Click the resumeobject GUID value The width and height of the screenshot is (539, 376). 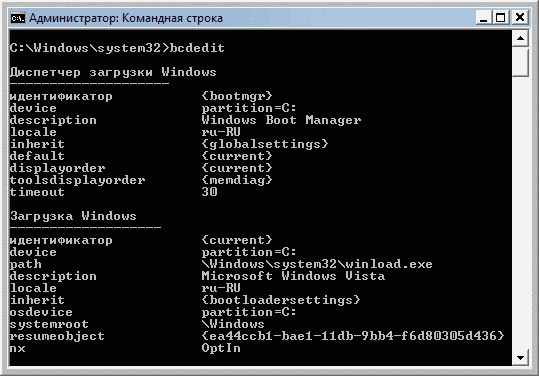click(353, 336)
